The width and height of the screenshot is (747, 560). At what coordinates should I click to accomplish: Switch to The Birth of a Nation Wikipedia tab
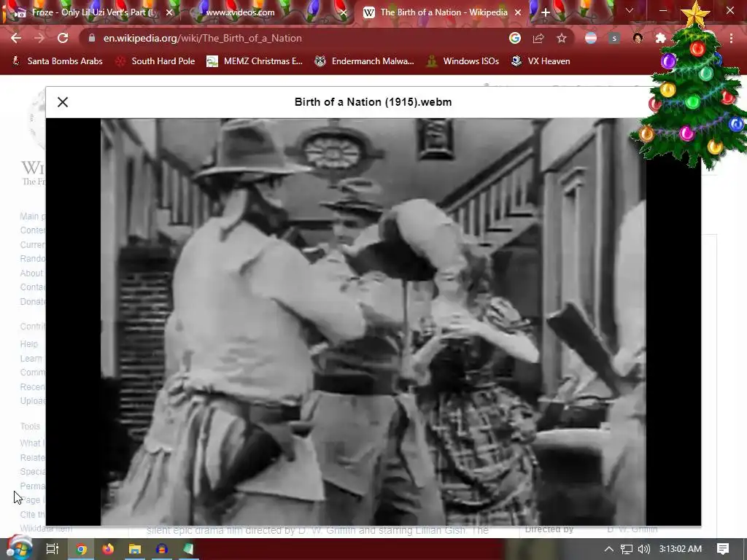coord(443,12)
